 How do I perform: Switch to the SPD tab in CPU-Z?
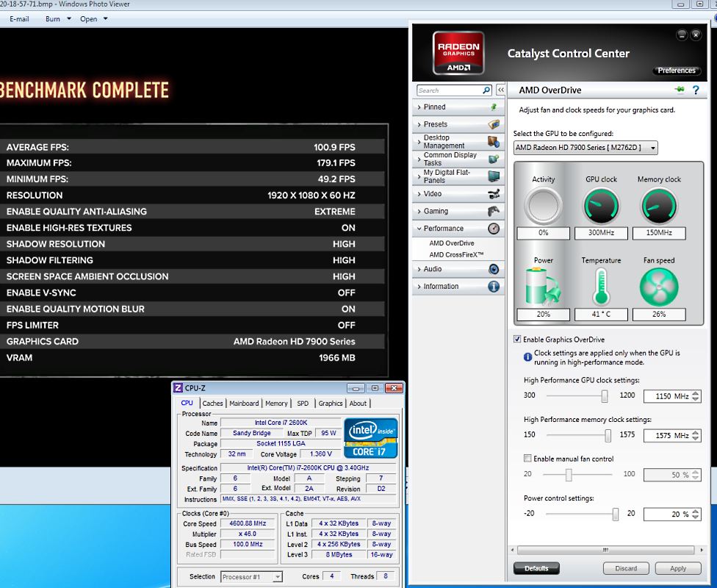303,403
